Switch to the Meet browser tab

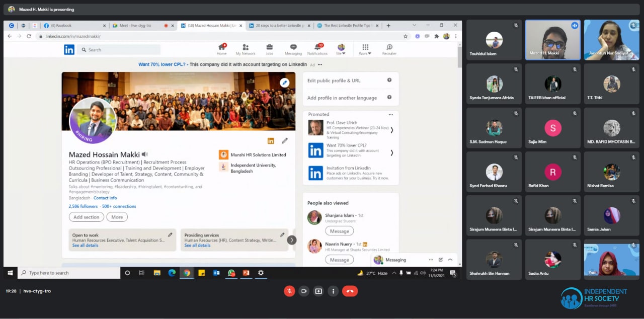click(143, 26)
